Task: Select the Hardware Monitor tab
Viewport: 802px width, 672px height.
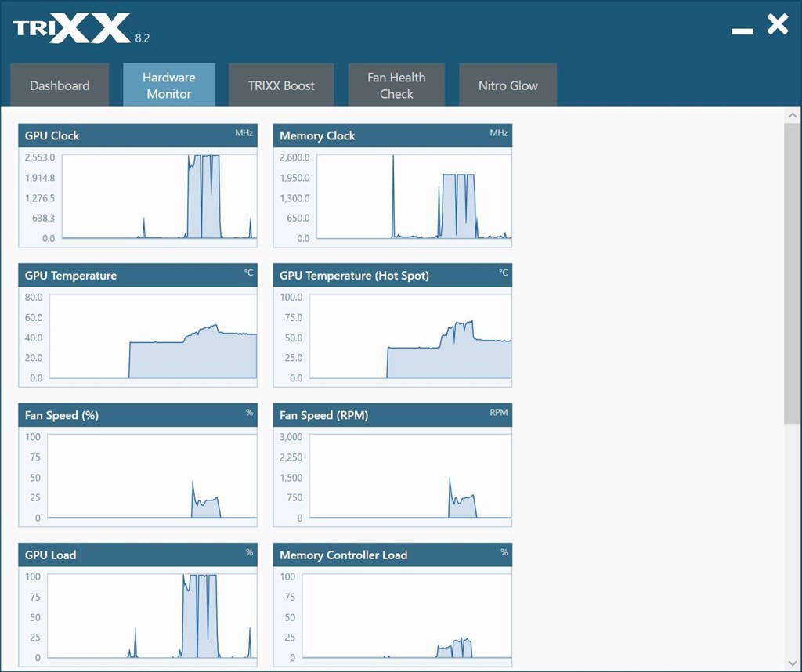Action: tap(168, 85)
